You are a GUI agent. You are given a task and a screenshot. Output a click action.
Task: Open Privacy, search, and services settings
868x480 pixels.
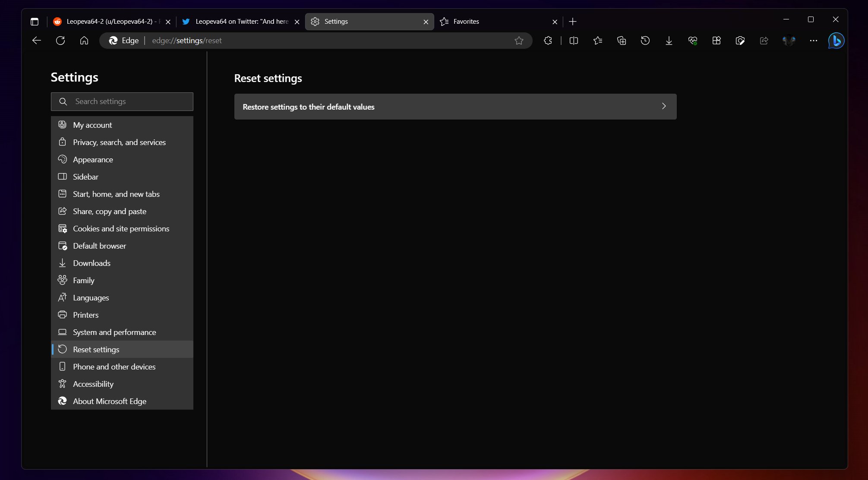[119, 142]
